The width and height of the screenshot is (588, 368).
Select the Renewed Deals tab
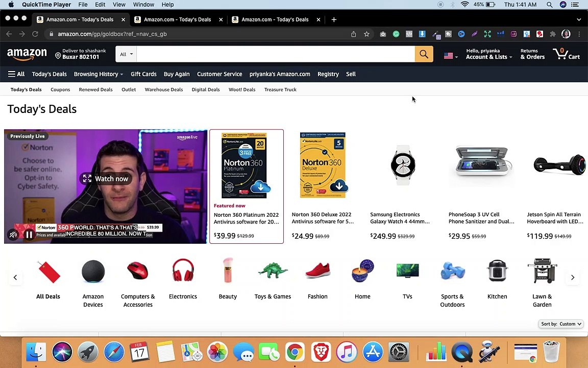tap(95, 89)
